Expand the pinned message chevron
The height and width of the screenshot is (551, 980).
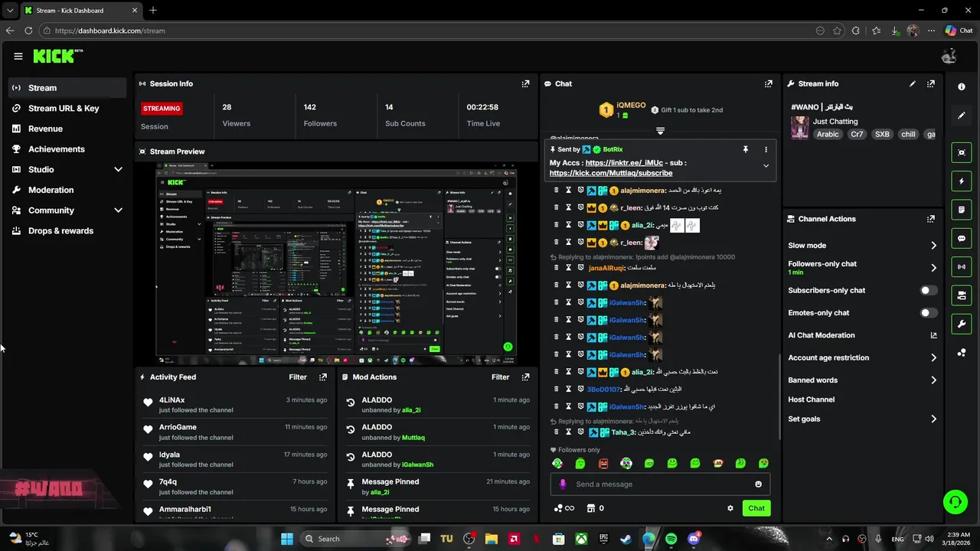click(766, 166)
